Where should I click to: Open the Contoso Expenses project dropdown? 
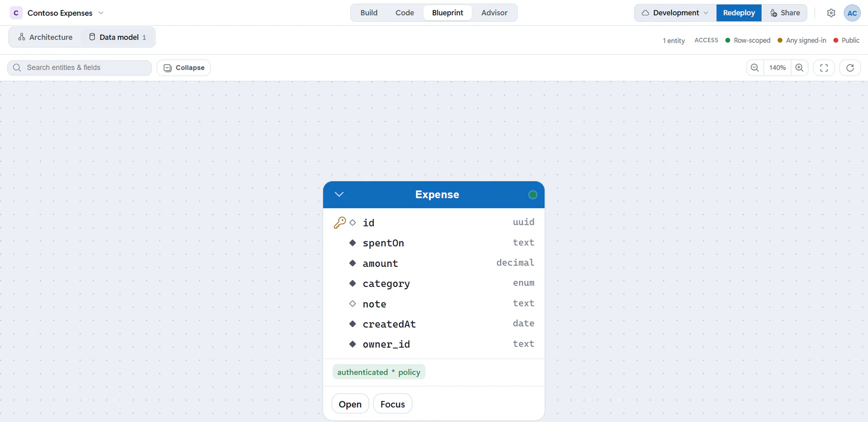coord(101,13)
